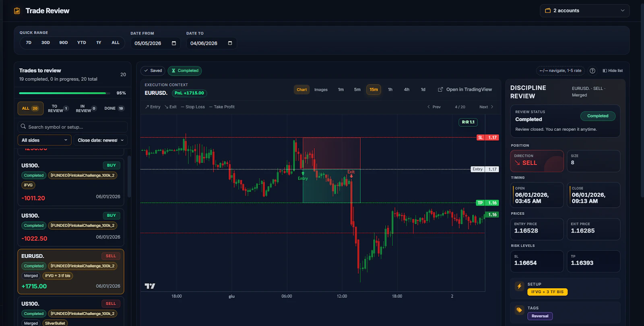Switch to the DONE 19 tab
644x326 pixels.
pos(114,108)
